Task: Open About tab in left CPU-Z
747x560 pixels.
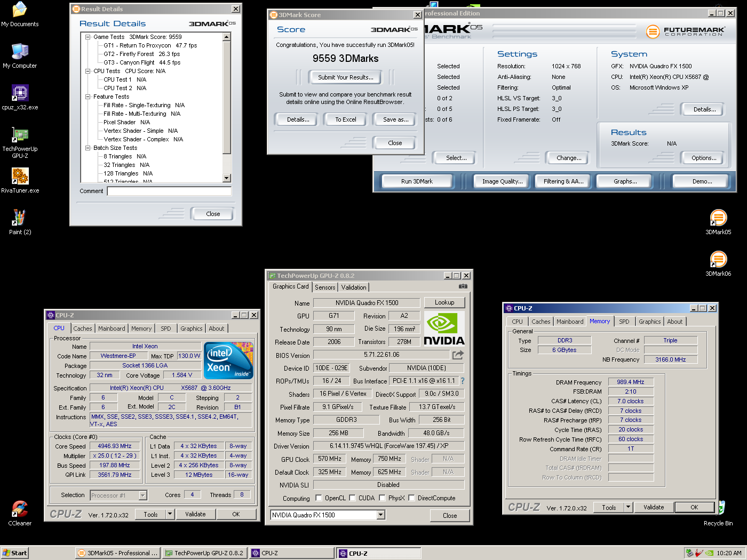Action: [216, 329]
